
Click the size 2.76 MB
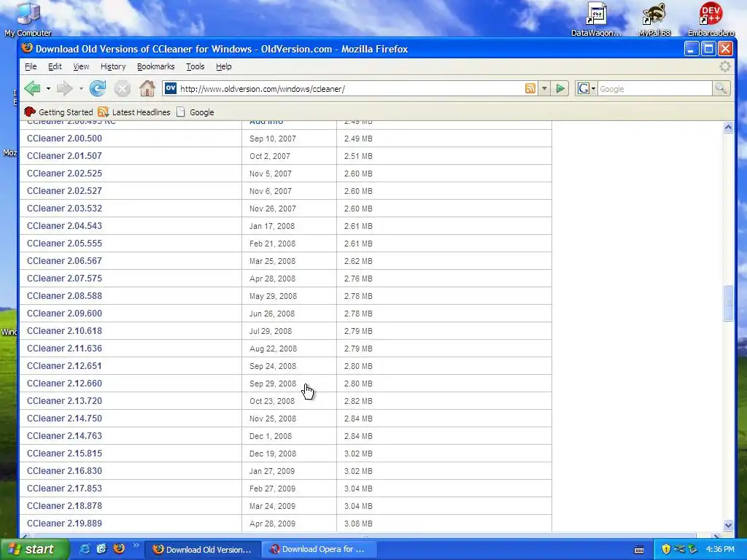point(358,279)
